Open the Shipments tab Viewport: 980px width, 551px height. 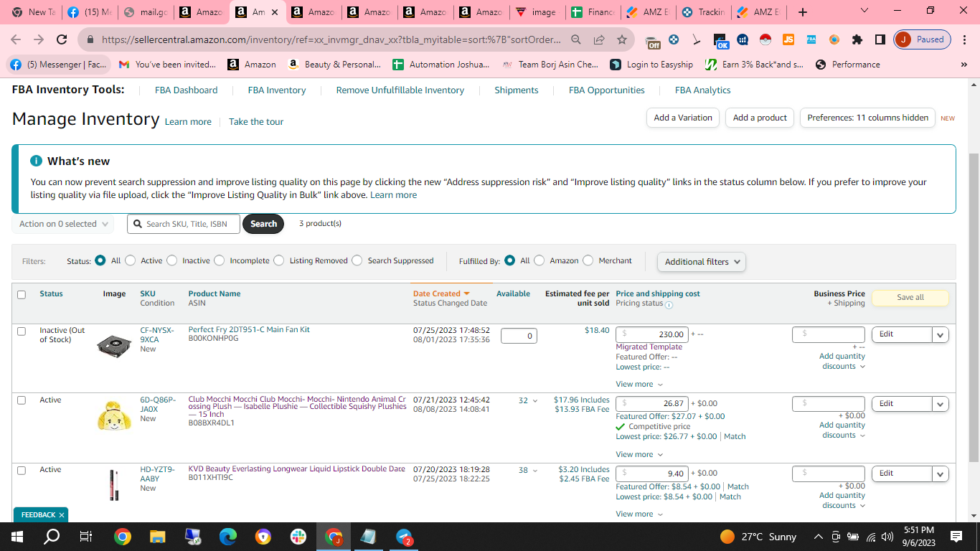[x=517, y=90]
